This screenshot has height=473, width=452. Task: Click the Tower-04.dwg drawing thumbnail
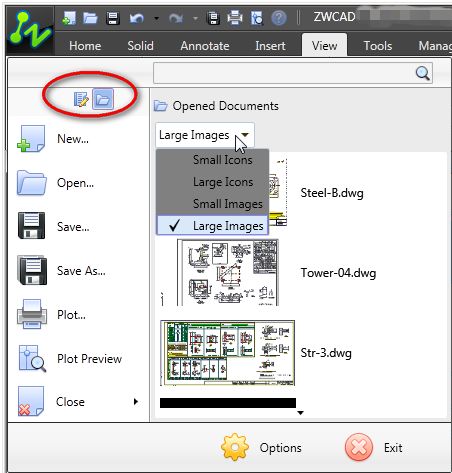pyautogui.click(x=228, y=272)
